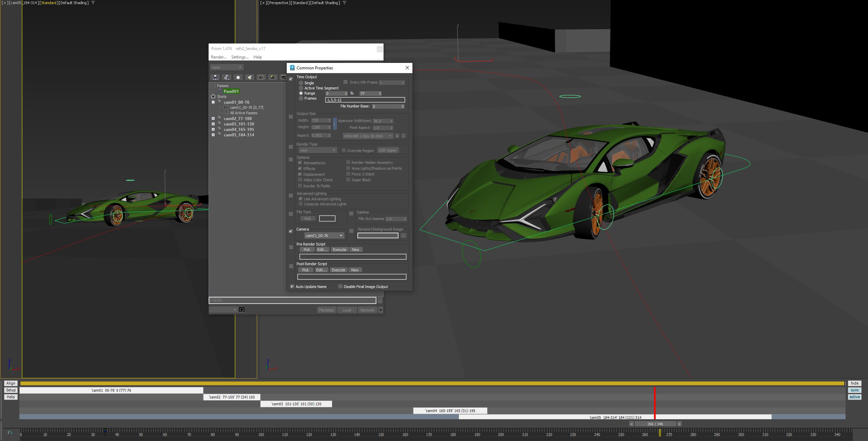Toggle the Auto Update Name checkbox

[x=292, y=287]
